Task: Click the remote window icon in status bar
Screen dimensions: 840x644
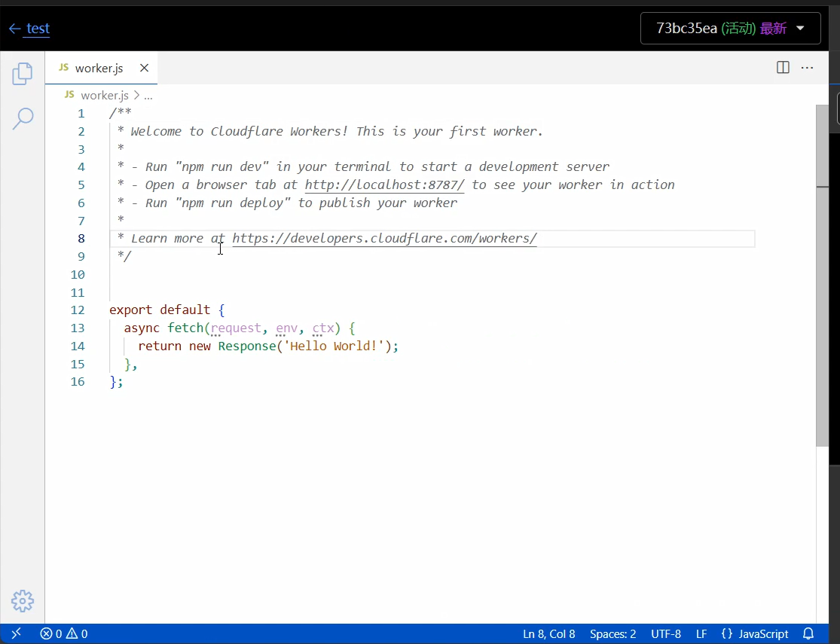Action: coord(17,633)
